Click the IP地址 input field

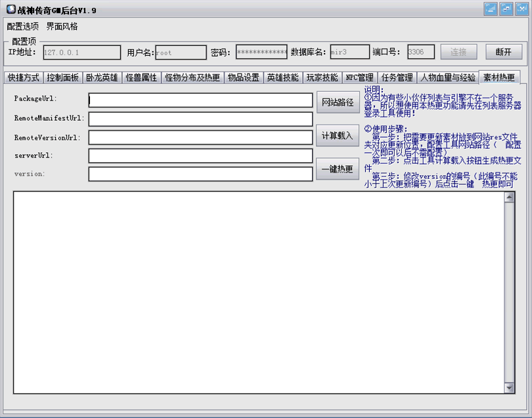coord(81,52)
